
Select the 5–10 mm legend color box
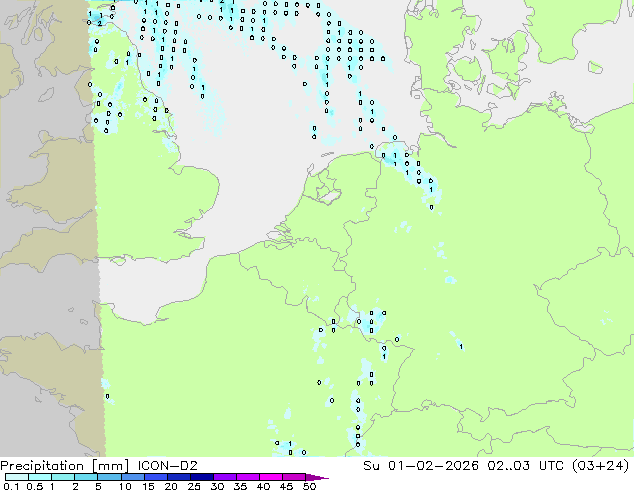click(109, 477)
